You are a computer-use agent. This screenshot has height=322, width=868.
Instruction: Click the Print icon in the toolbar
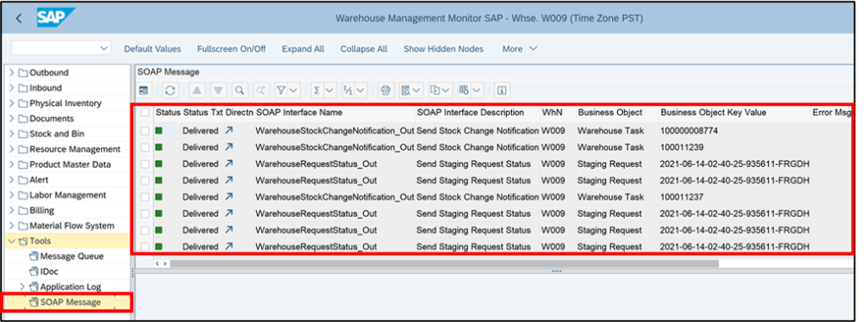coord(386,90)
